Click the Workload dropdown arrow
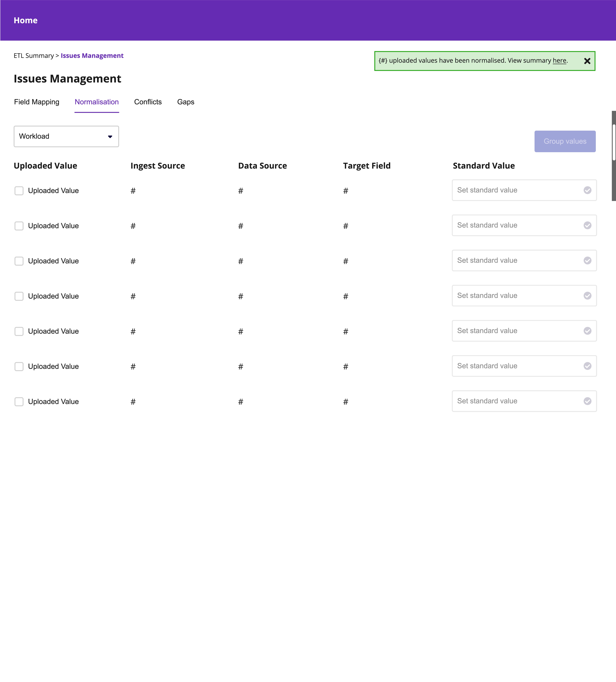 tap(110, 137)
